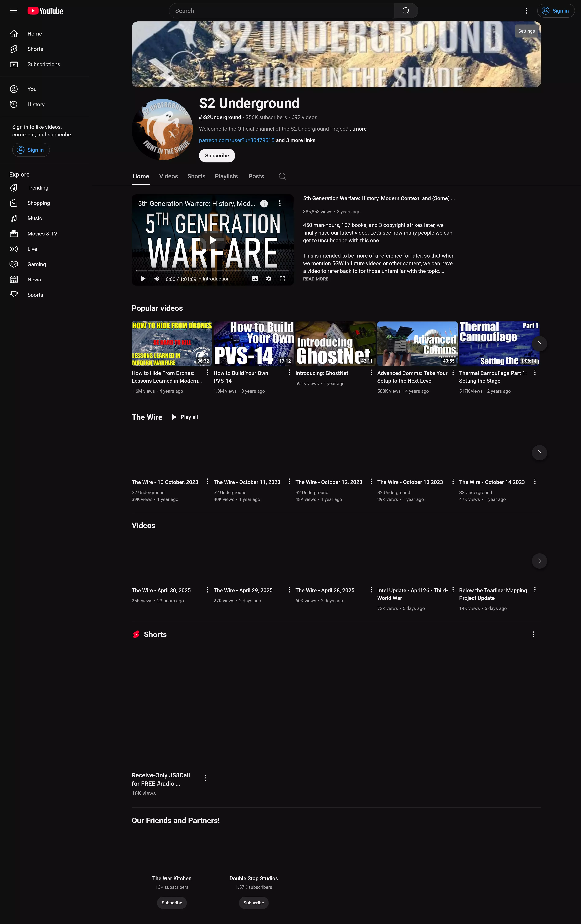Open options for Introducing: GhostNet video
581x924 pixels.
(x=371, y=373)
